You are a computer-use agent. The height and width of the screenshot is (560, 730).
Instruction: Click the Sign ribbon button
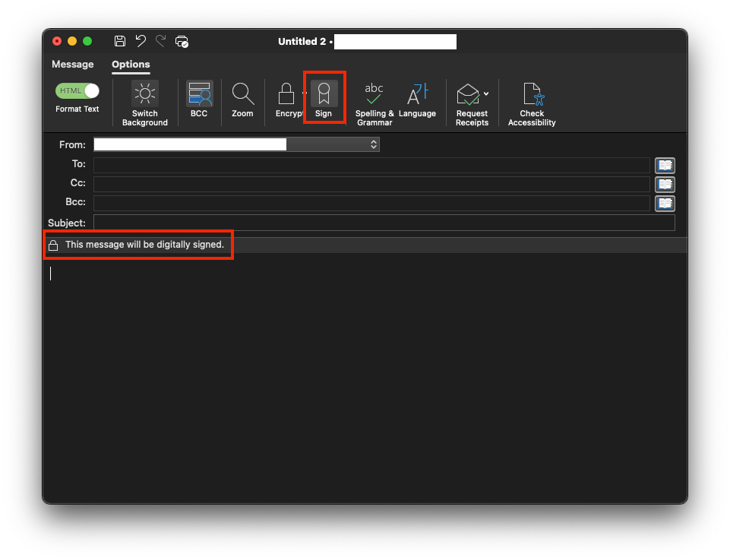pyautogui.click(x=324, y=99)
